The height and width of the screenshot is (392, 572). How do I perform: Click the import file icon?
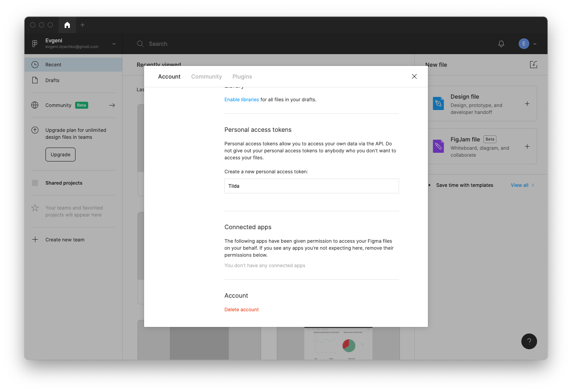(534, 65)
